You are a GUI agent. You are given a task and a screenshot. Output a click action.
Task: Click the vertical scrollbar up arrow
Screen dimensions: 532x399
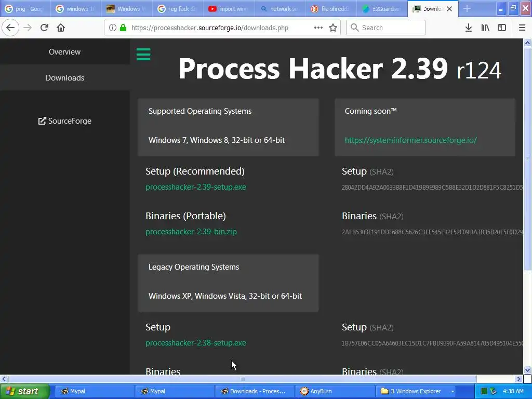[x=528, y=43]
